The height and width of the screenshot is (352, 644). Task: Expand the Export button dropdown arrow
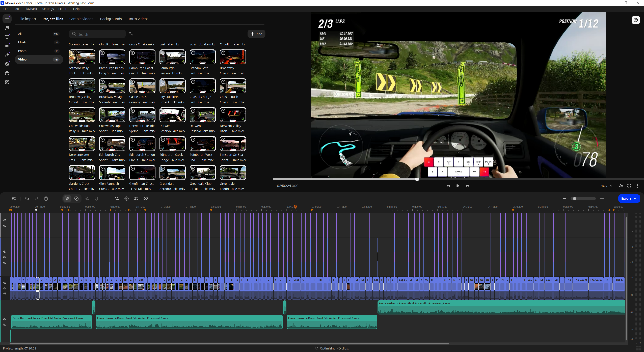tap(635, 199)
